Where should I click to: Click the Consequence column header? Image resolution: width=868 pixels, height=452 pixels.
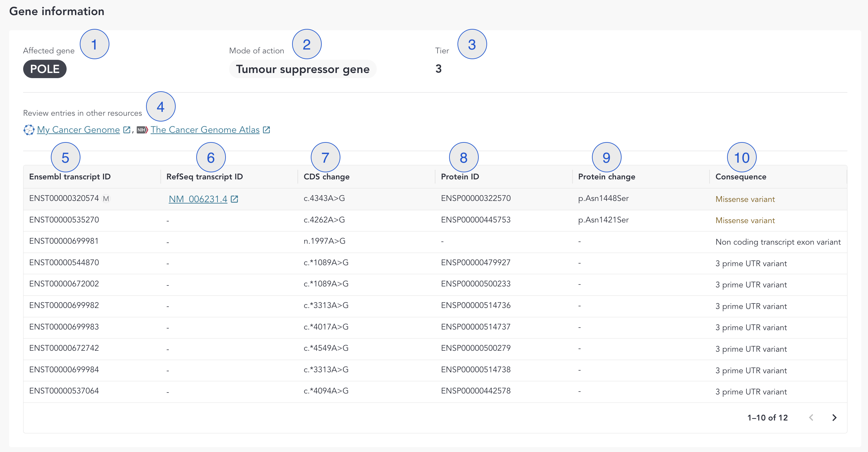point(740,176)
